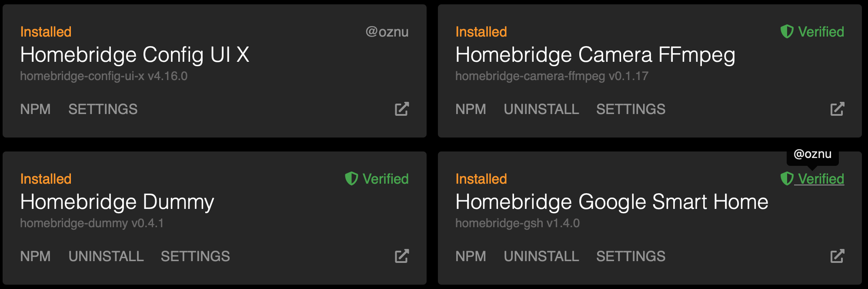The image size is (868, 289).
Task: Click NPM on the Camera FFmpeg card
Action: [x=471, y=109]
